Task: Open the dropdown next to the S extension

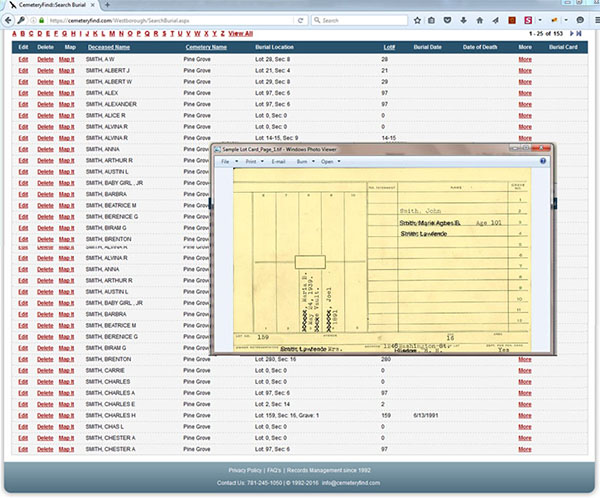Action: (x=540, y=20)
